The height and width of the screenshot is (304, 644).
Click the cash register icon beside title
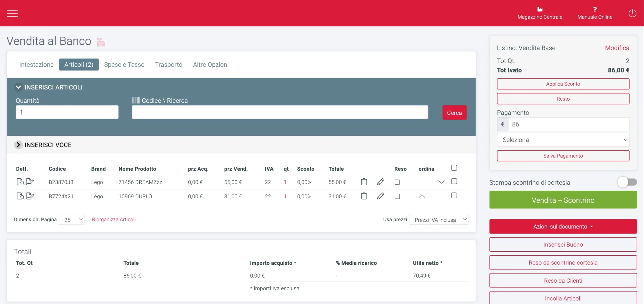point(101,42)
